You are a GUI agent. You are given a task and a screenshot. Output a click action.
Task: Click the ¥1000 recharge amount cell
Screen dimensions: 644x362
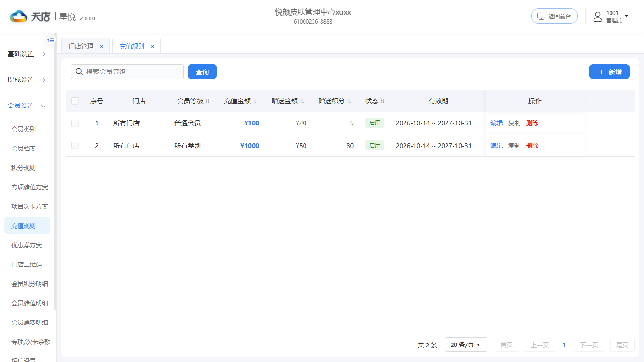click(x=250, y=146)
